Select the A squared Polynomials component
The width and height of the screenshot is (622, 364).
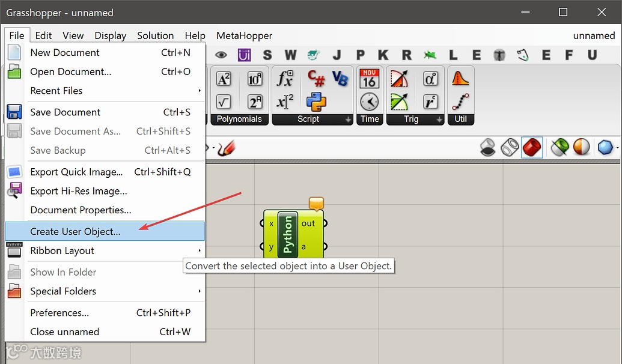tap(224, 79)
